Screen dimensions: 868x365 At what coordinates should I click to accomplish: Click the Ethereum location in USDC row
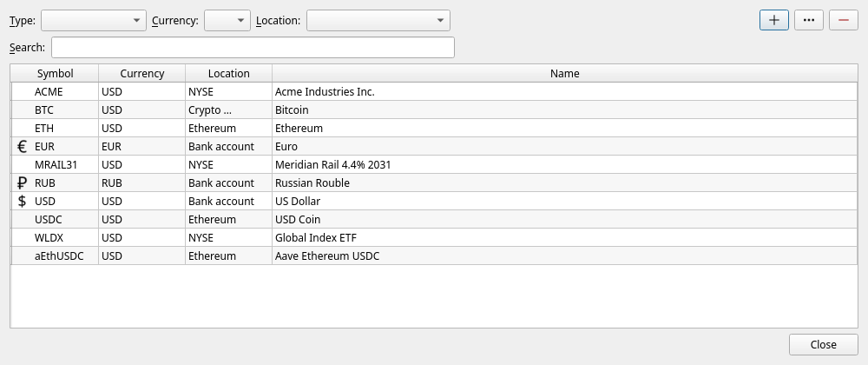tap(228, 219)
